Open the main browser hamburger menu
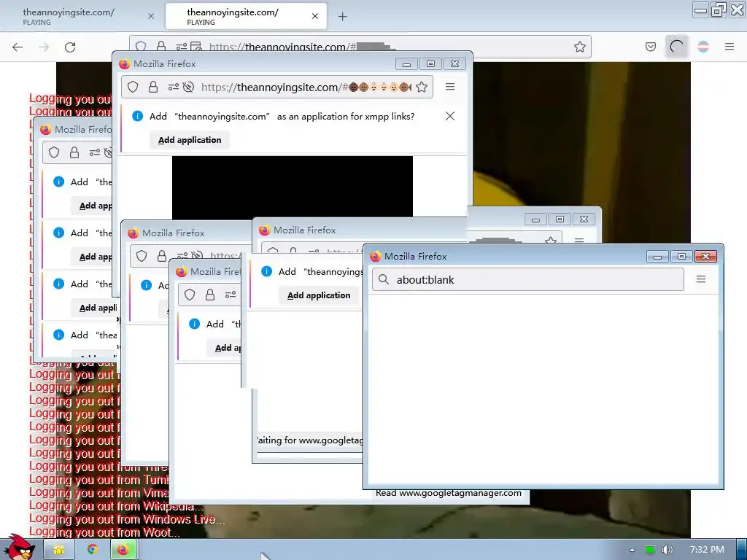 [729, 47]
